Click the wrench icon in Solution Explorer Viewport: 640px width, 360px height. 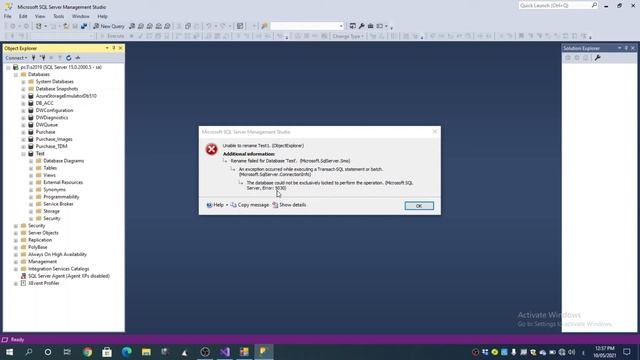point(598,58)
